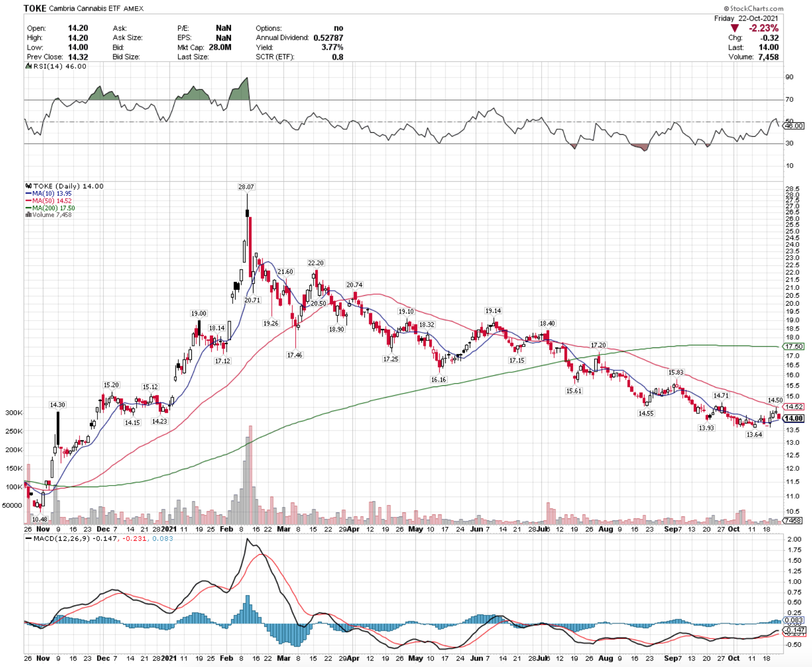Click the Yield value 3.77%

[332, 47]
